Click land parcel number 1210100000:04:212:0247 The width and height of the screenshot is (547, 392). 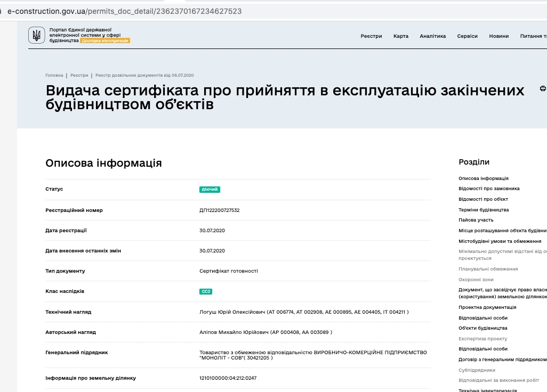point(228,378)
